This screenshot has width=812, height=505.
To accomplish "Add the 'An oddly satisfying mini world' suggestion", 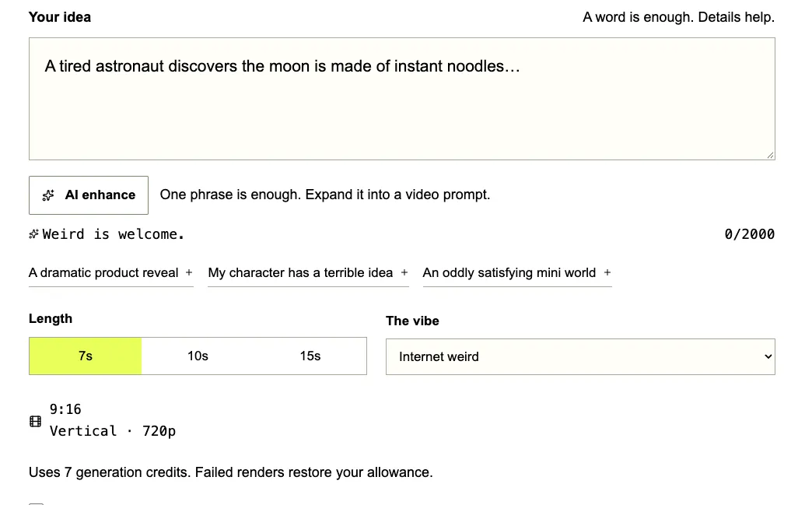I will pos(516,273).
